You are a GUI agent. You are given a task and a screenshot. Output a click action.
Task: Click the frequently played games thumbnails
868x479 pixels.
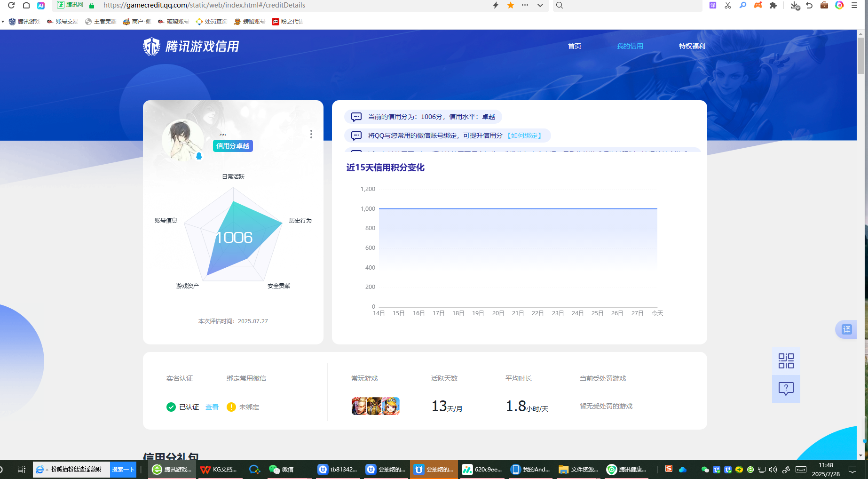click(375, 406)
